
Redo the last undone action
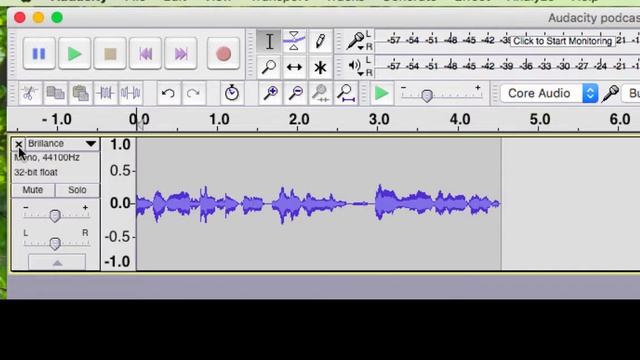pyautogui.click(x=193, y=93)
